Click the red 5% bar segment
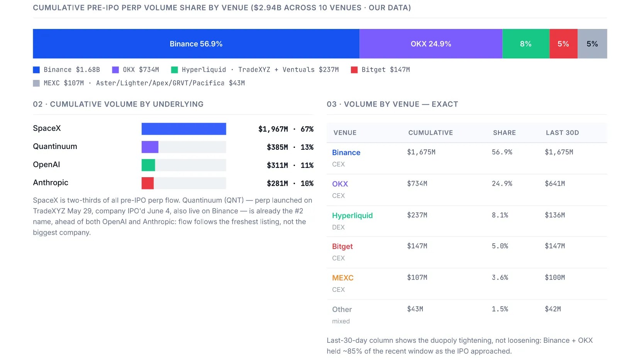 563,44
